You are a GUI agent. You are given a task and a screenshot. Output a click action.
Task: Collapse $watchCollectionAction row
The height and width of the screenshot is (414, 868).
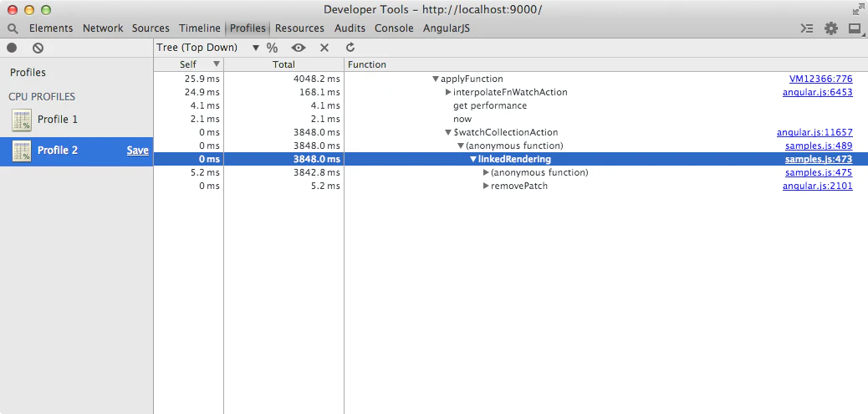point(448,133)
